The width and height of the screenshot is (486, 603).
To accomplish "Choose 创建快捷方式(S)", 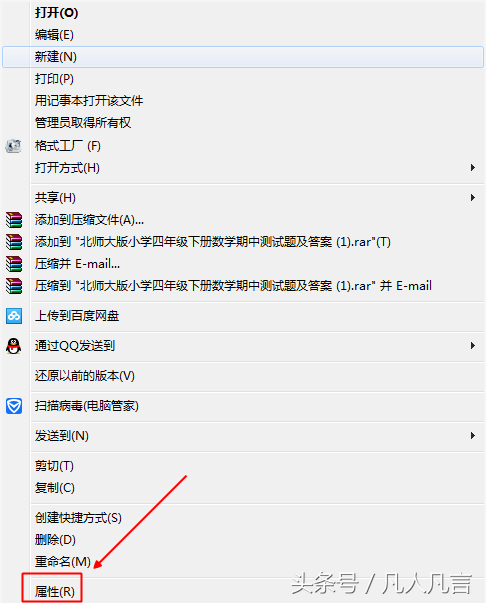I will pos(78,518).
